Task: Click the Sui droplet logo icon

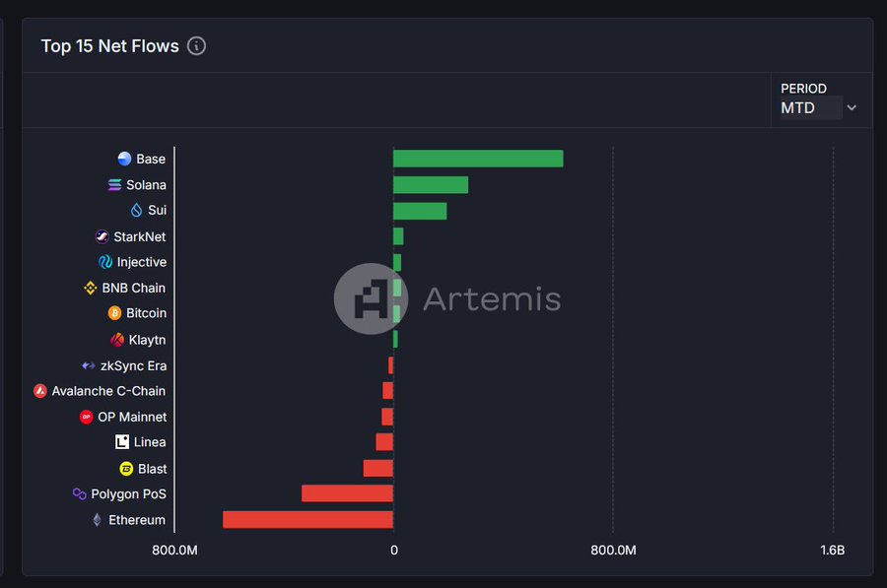Action: click(x=136, y=211)
